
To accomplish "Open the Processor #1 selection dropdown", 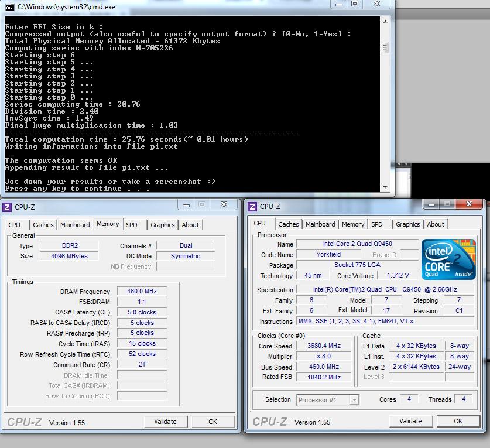I will (354, 400).
